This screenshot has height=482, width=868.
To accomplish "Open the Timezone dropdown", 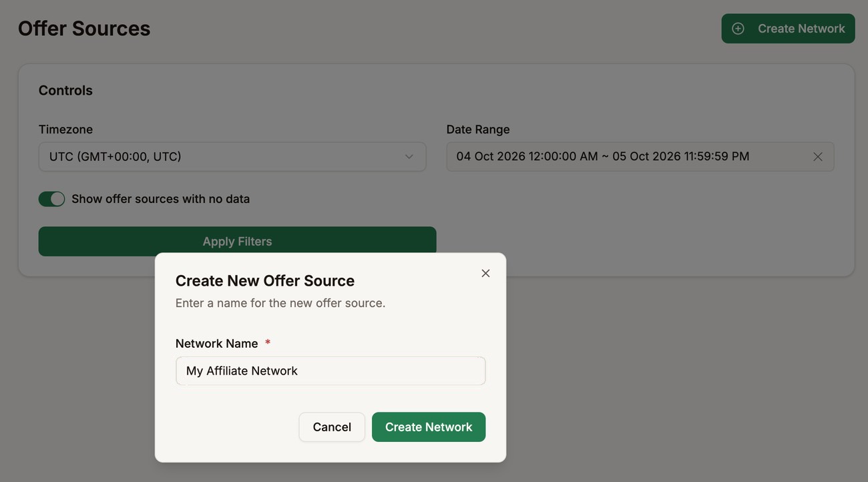I will coord(232,157).
